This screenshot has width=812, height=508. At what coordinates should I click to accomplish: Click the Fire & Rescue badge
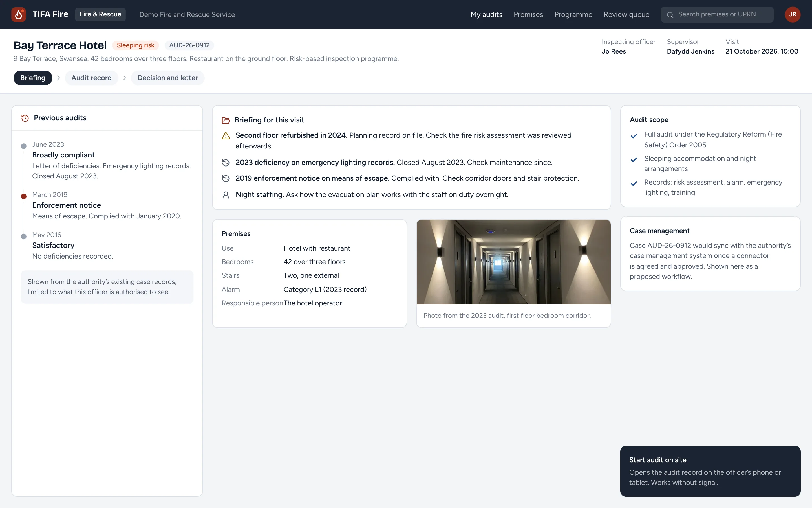pyautogui.click(x=100, y=14)
